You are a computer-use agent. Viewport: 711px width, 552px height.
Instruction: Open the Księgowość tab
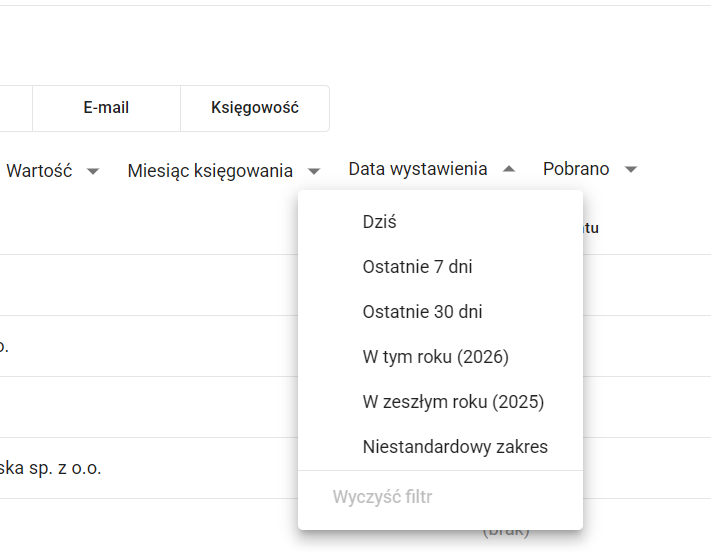(255, 108)
